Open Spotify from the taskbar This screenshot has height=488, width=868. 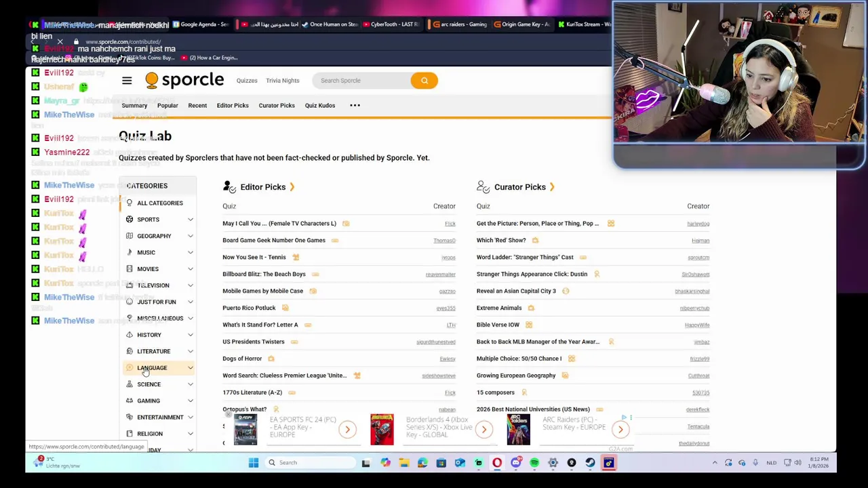click(534, 463)
